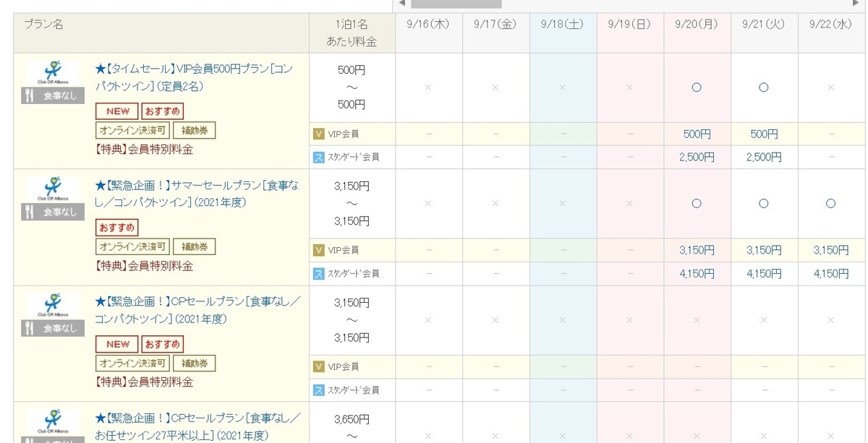The height and width of the screenshot is (443, 868).
Task: Select the 9/20 circle for サマーセールプラン
Action: tap(697, 204)
